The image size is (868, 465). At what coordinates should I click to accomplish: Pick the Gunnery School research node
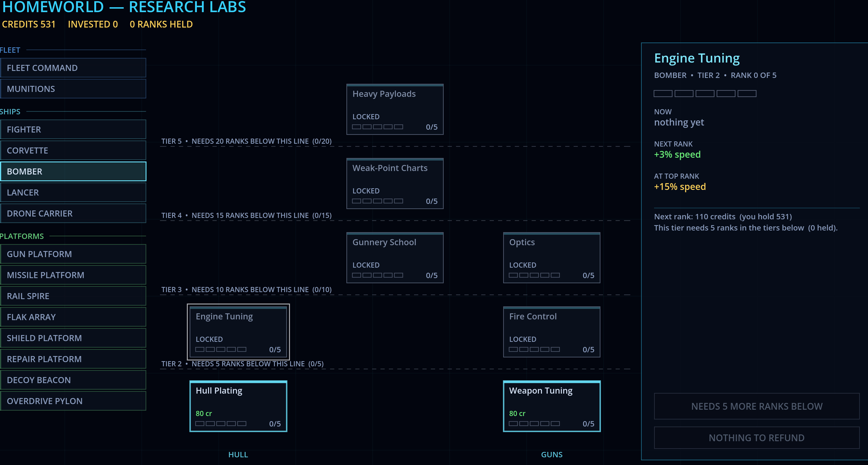click(395, 257)
